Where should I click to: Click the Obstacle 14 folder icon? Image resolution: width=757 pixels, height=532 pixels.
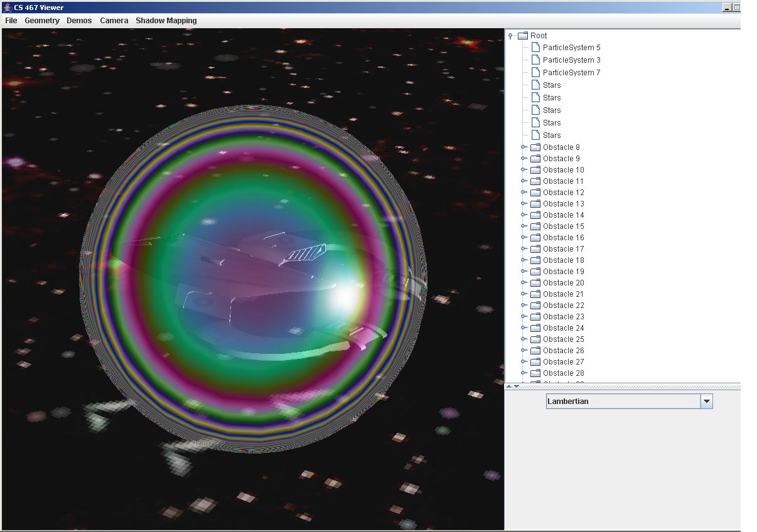click(535, 215)
